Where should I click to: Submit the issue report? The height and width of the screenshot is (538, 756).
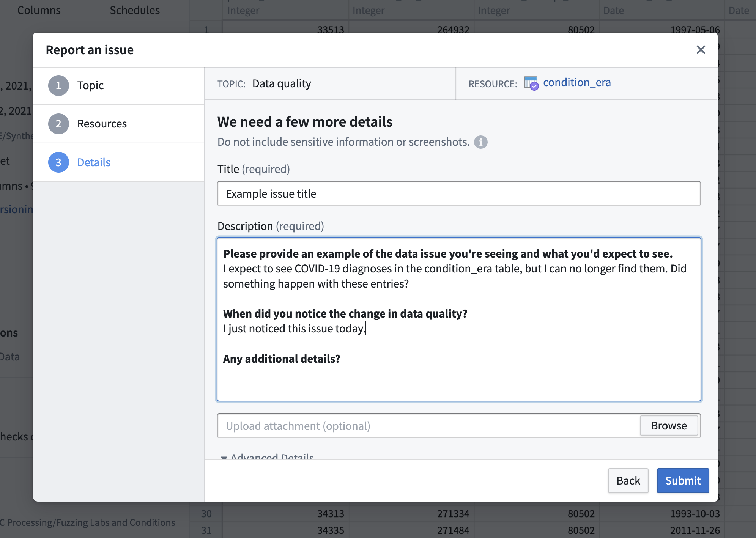point(682,480)
